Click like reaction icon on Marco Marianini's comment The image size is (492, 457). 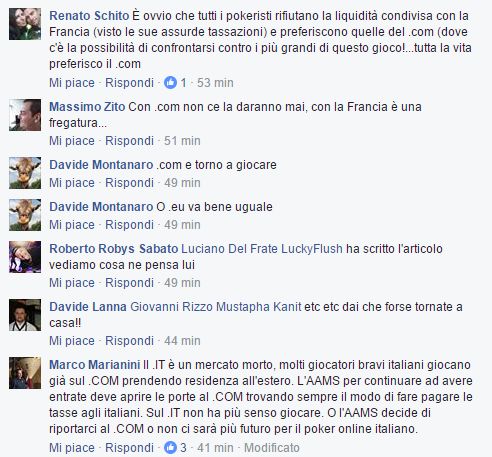170,447
